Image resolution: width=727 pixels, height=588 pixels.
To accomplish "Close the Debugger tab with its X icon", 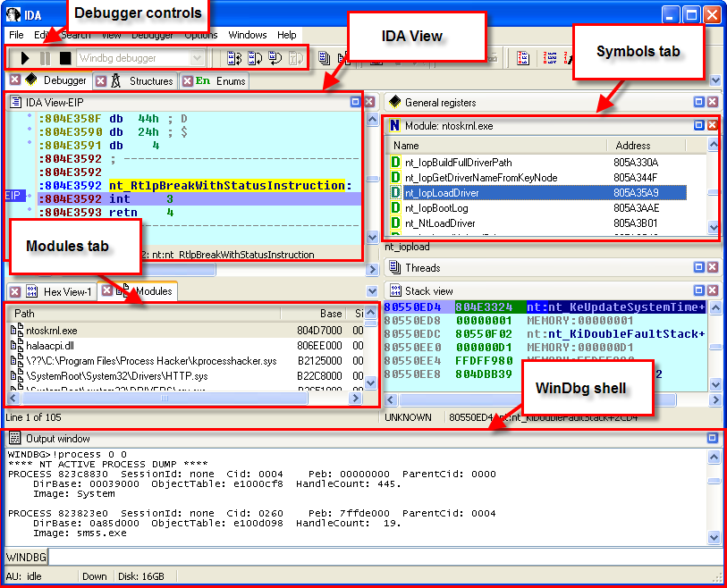I will pyautogui.click(x=14, y=80).
